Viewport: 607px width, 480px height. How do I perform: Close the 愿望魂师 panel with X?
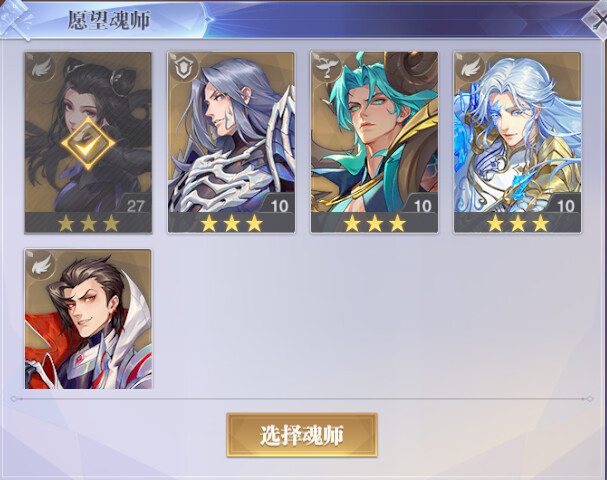pyautogui.click(x=597, y=19)
